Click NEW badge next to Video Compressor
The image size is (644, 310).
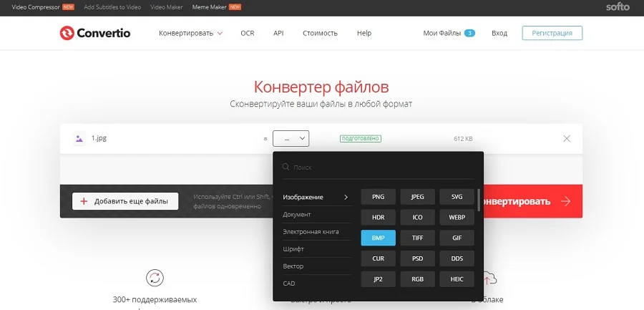pyautogui.click(x=68, y=7)
